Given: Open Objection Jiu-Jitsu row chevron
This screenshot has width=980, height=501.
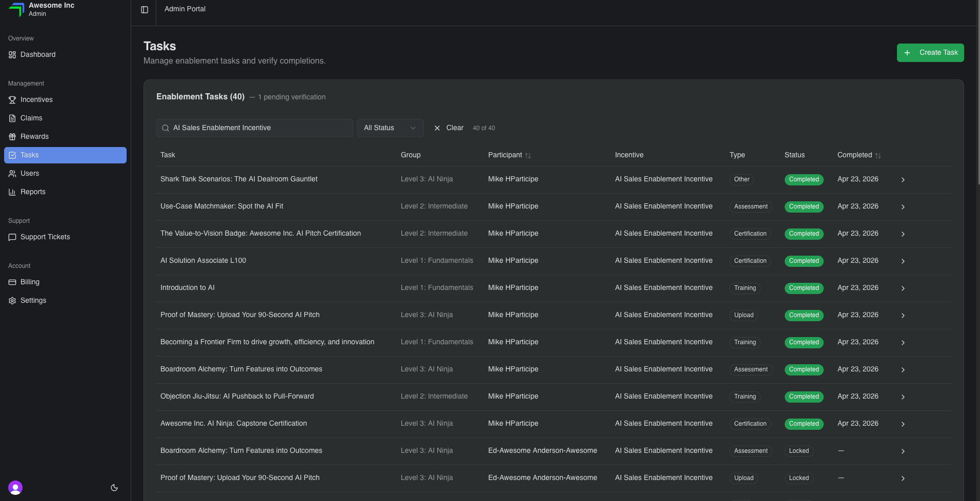Looking at the screenshot, I should pos(903,397).
